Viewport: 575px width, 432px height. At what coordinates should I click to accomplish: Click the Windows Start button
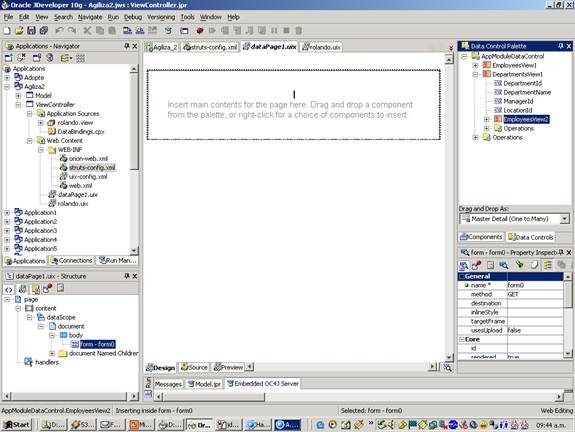point(17,425)
